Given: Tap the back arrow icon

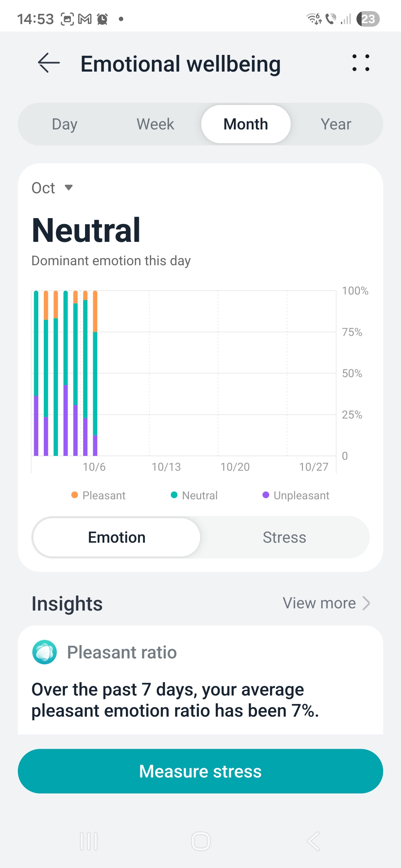Looking at the screenshot, I should [49, 63].
